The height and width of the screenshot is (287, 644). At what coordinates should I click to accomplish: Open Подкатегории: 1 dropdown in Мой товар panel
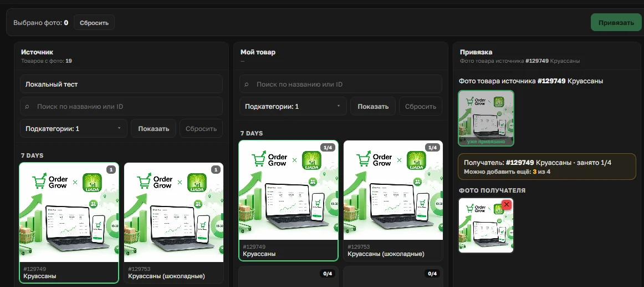(x=293, y=107)
